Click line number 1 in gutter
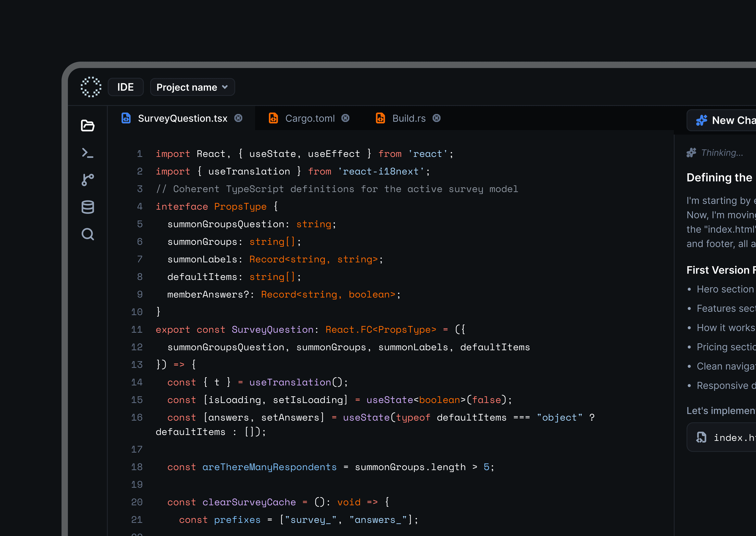756x536 pixels. 140,154
